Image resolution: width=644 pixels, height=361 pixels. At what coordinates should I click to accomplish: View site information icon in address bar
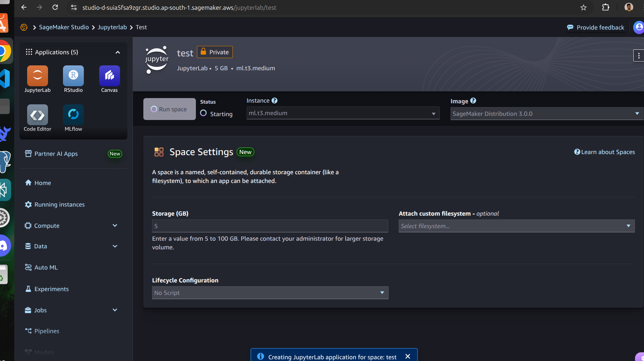(73, 7)
